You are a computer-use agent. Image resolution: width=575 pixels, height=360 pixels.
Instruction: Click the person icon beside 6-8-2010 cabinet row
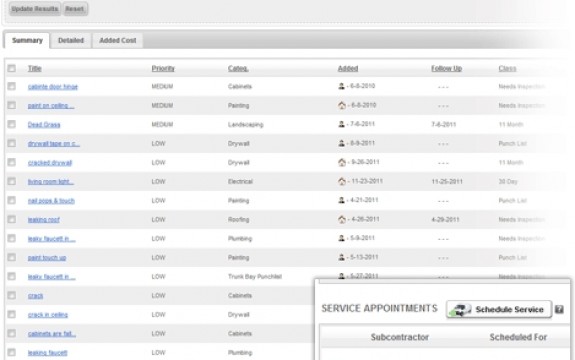coord(341,86)
